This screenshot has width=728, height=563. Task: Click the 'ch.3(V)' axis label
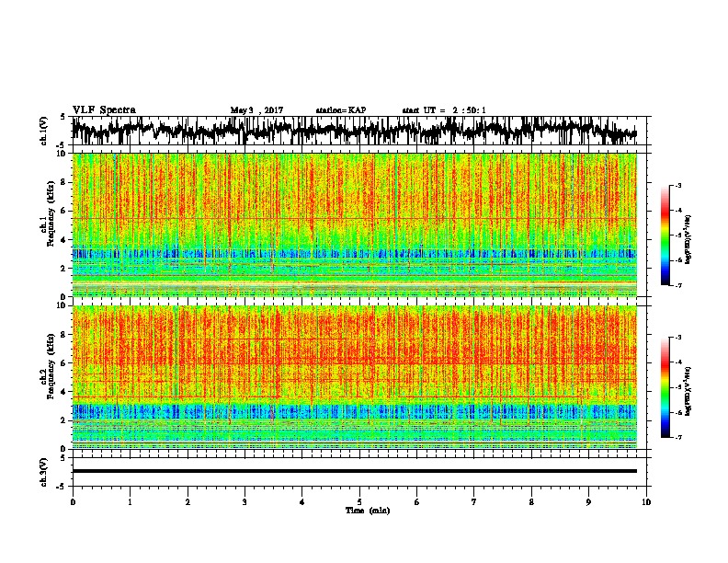point(44,472)
